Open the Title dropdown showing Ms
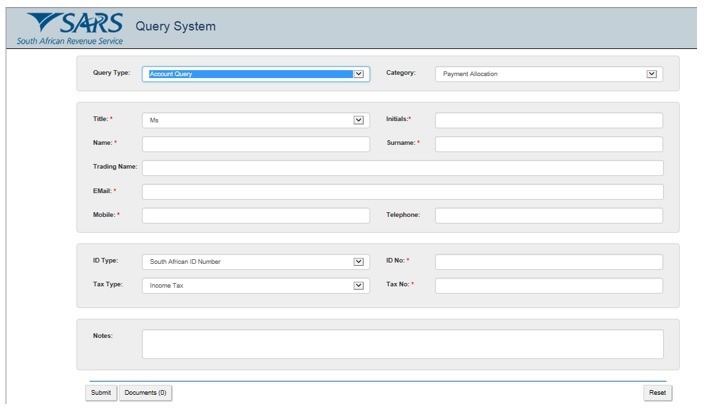Screen dimensions: 704x413 click(255, 120)
